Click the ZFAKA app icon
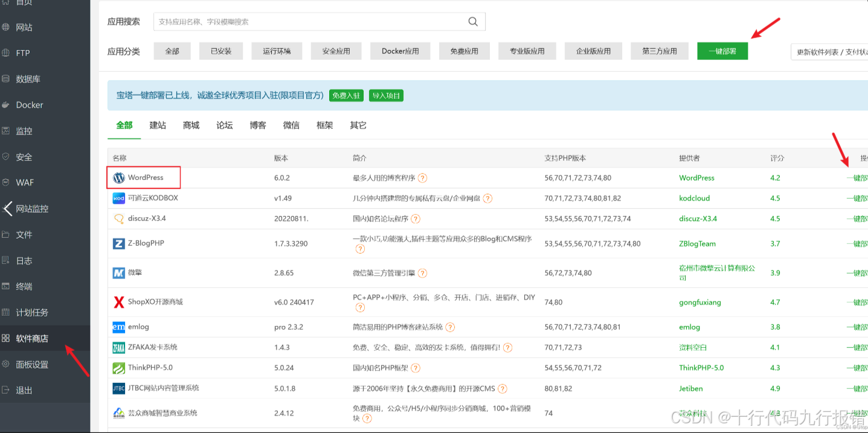This screenshot has width=868, height=433. [x=119, y=347]
